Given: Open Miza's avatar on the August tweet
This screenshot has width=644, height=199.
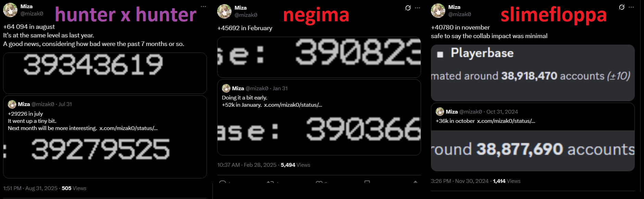Looking at the screenshot, I should (10, 10).
